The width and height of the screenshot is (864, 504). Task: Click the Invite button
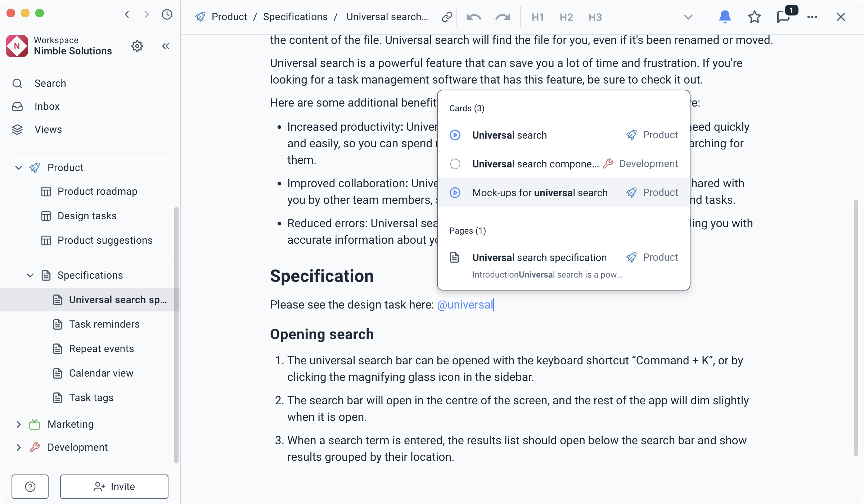click(x=114, y=486)
